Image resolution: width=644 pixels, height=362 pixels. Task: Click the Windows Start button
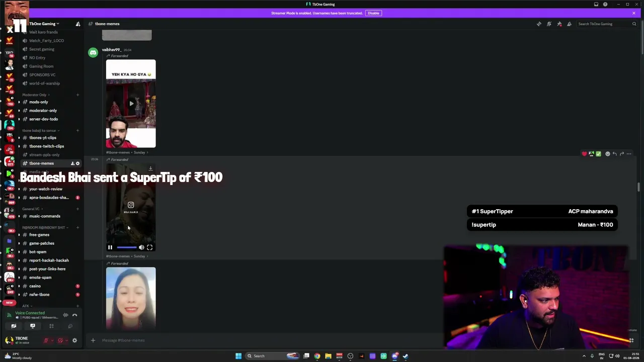tap(238, 356)
